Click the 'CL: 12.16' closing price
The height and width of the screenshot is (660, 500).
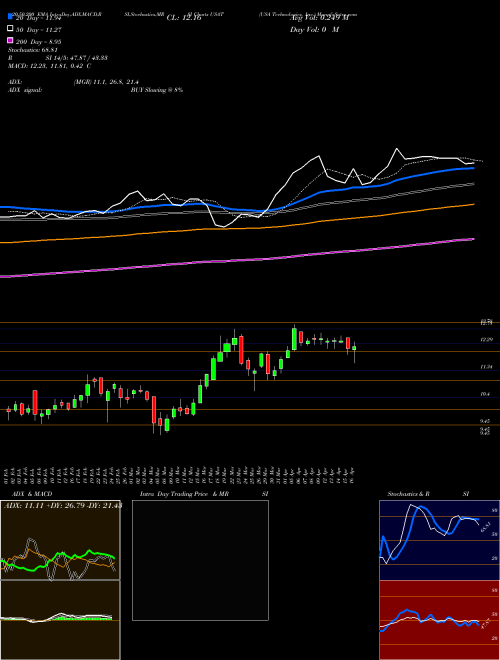(184, 18)
